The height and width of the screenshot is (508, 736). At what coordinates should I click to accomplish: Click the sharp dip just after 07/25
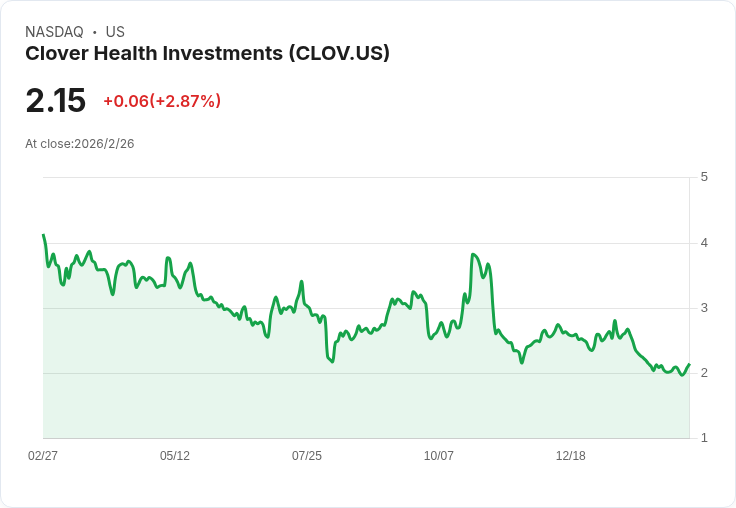click(x=332, y=361)
